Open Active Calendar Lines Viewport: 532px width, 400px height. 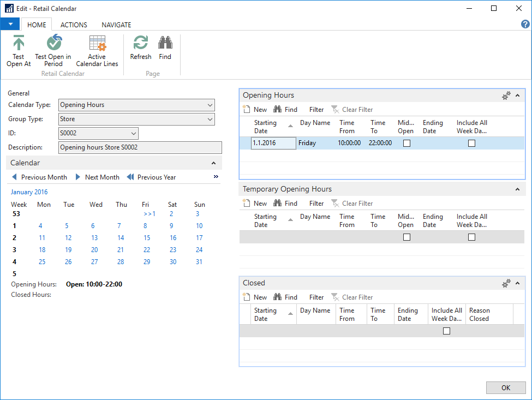pyautogui.click(x=97, y=44)
